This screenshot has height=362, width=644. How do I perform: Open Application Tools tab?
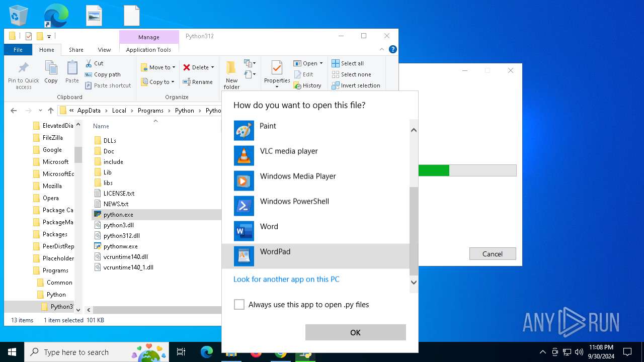coord(148,50)
